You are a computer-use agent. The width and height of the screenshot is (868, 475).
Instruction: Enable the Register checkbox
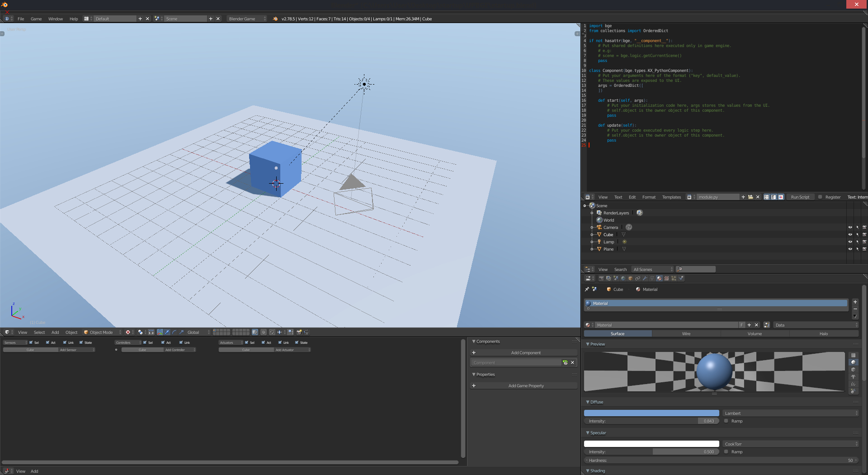pos(820,197)
